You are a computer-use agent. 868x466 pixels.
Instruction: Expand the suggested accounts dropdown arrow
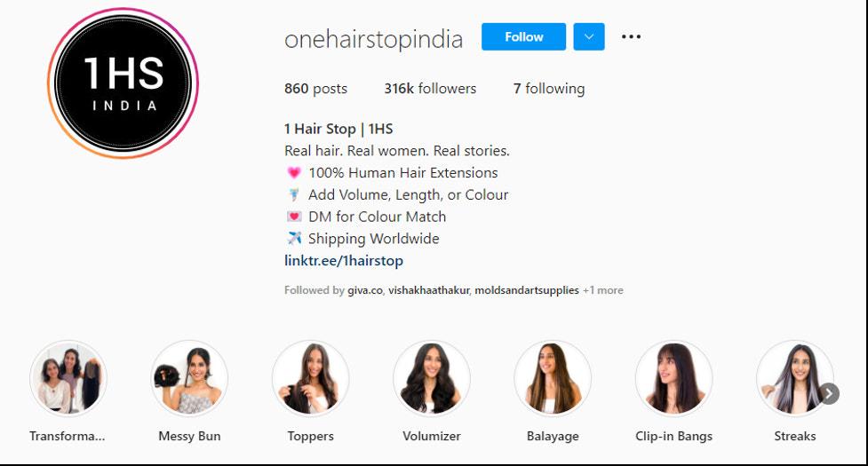(589, 36)
